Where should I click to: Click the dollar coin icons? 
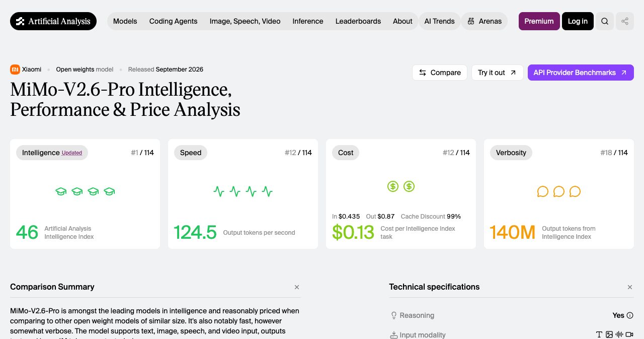tap(401, 186)
